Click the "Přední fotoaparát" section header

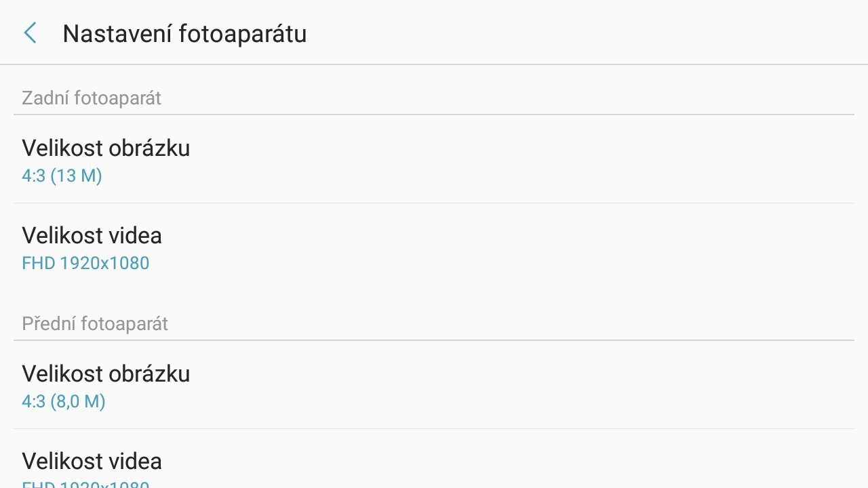pos(95,324)
